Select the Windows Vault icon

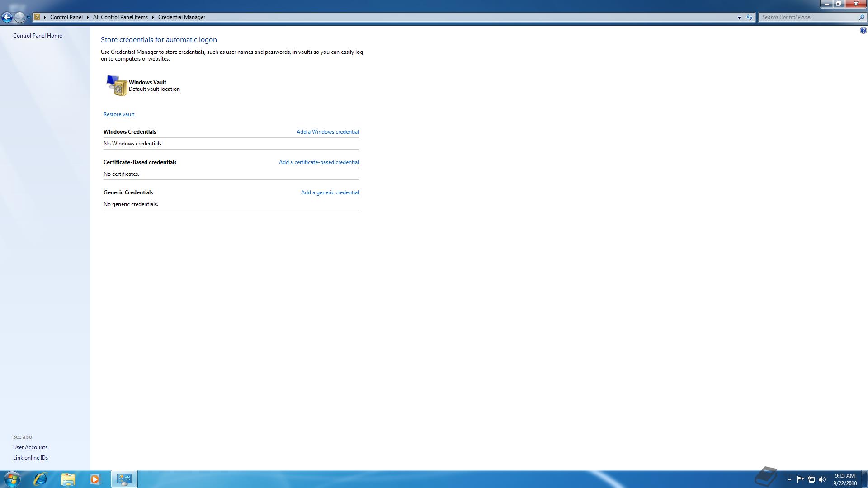point(117,85)
